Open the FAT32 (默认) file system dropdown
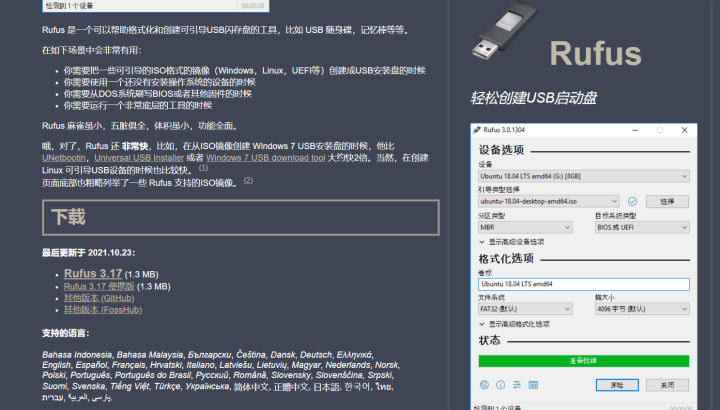The image size is (720, 410). [525, 309]
